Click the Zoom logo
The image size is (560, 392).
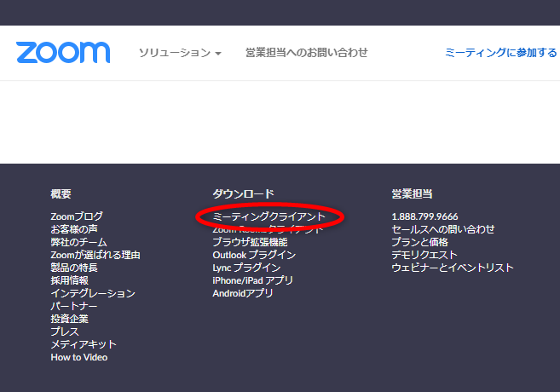click(x=63, y=53)
